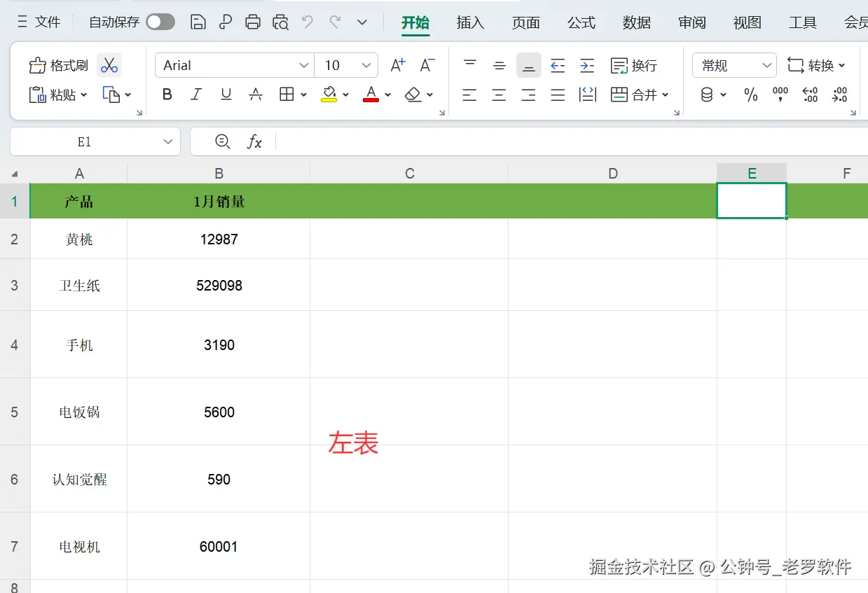Align text left
This screenshot has height=593, width=868.
[470, 95]
